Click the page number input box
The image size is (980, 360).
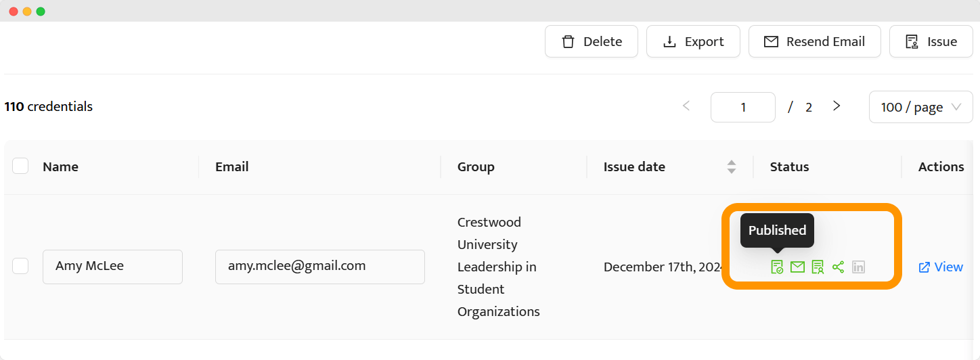(x=743, y=107)
